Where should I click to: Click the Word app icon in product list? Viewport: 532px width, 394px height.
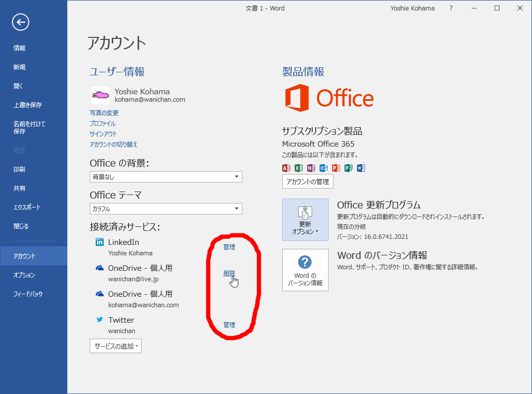tap(361, 168)
